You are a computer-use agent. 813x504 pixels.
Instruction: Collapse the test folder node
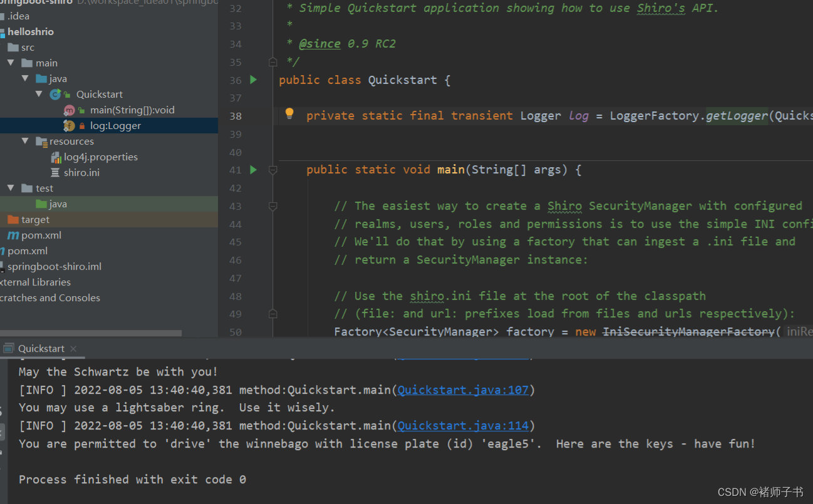(x=11, y=188)
